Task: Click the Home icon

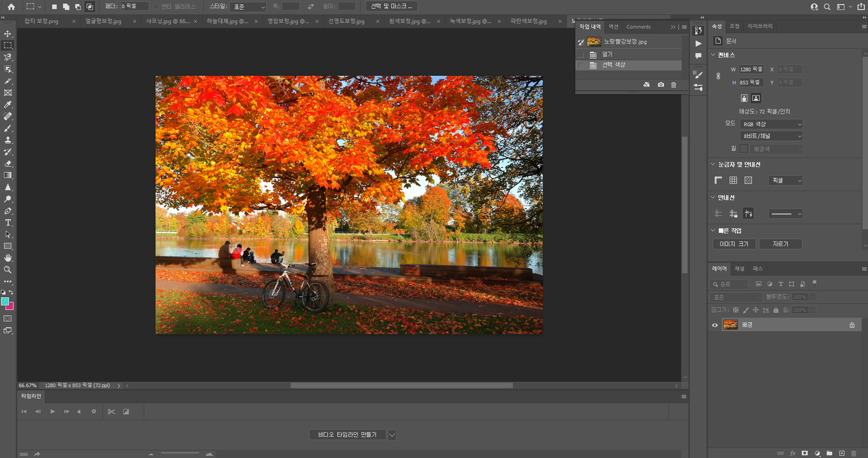Action: [11, 6]
